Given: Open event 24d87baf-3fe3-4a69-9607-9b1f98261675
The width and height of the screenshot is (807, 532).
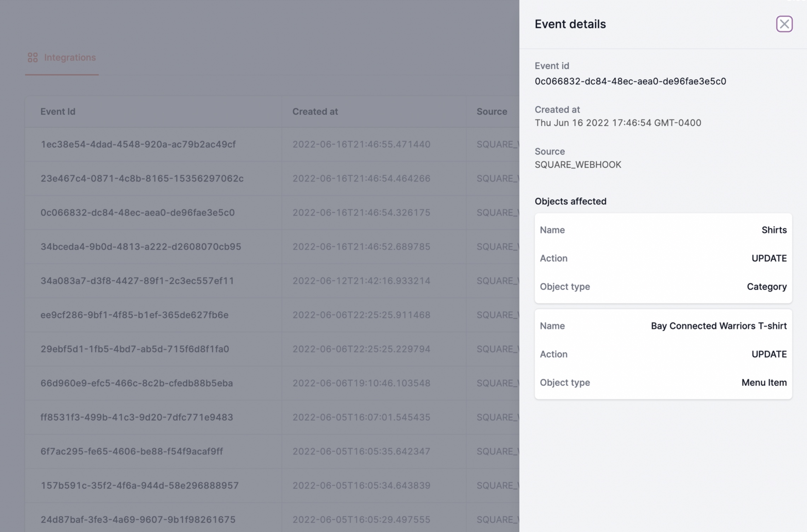Looking at the screenshot, I should [x=138, y=520].
